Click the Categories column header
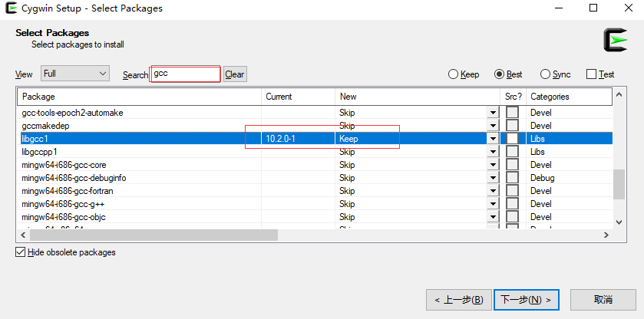Screen dimensions: 644x319 point(570,97)
